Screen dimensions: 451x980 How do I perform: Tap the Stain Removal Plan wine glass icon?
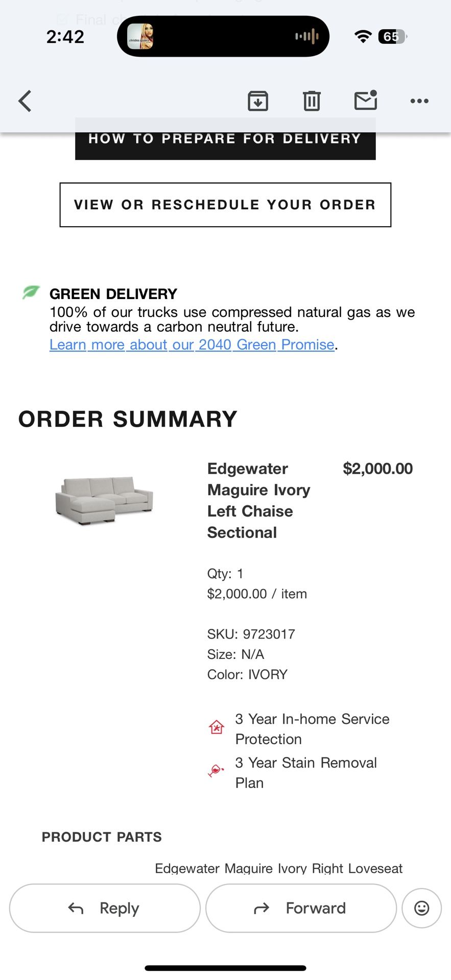pyautogui.click(x=216, y=771)
